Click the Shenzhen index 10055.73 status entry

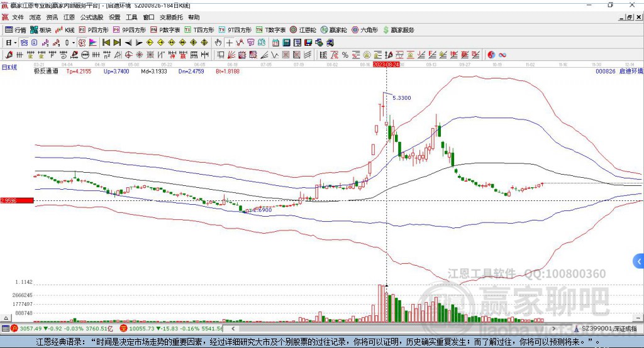click(x=171, y=329)
